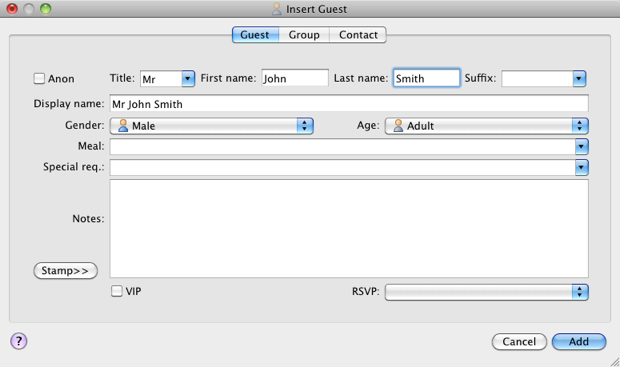Enable the VIP checkbox

(117, 291)
